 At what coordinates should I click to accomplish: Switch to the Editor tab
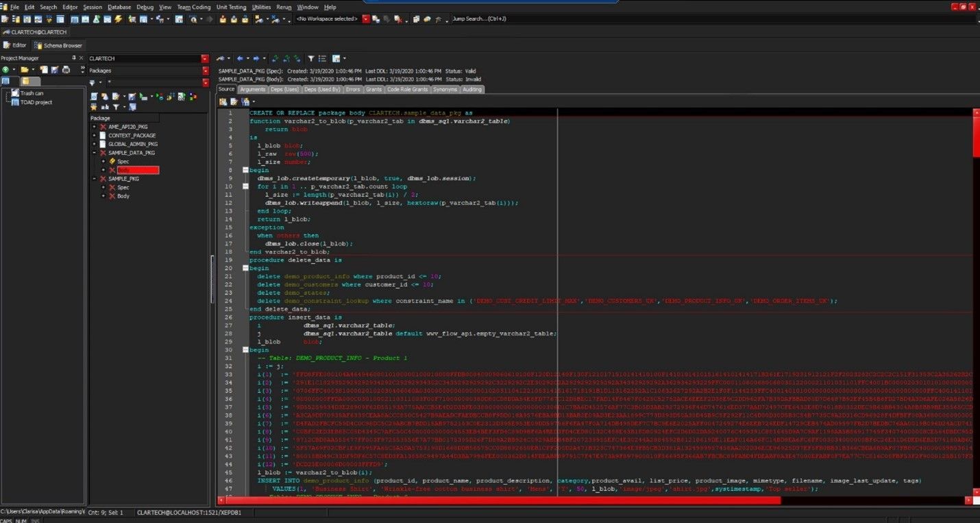15,45
